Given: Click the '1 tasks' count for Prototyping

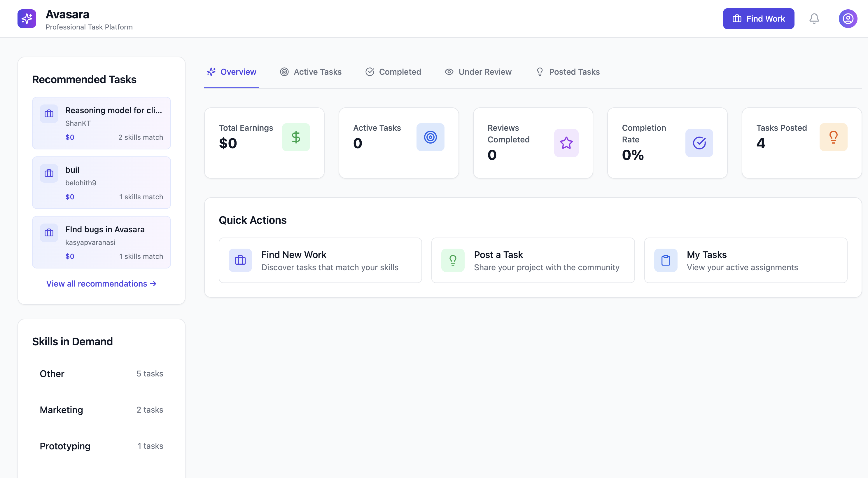Looking at the screenshot, I should click(150, 446).
